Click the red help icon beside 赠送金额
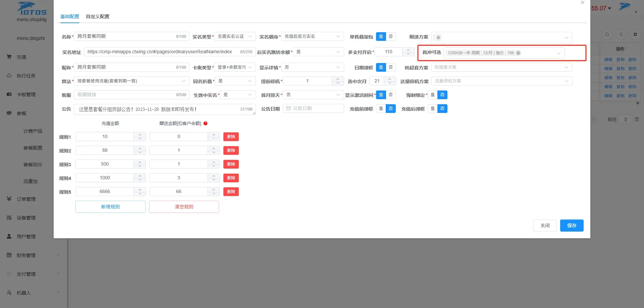 pyautogui.click(x=206, y=123)
